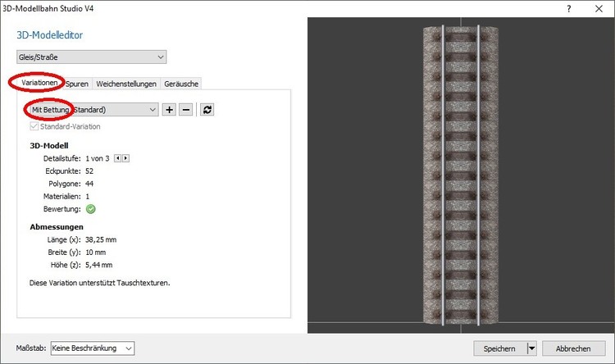Open the Maßstab Keine Beschränkung dropdown
Screen dimensions: 615x364
coord(93,348)
